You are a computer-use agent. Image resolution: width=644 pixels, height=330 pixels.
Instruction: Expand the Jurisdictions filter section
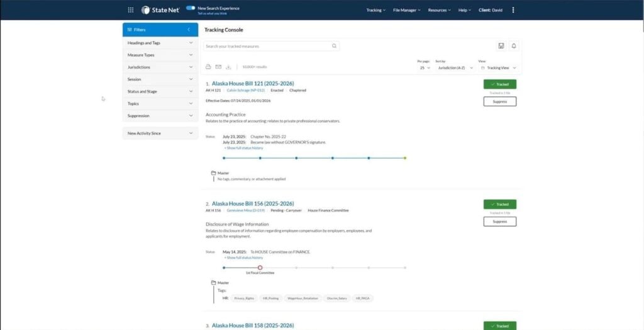point(160,67)
